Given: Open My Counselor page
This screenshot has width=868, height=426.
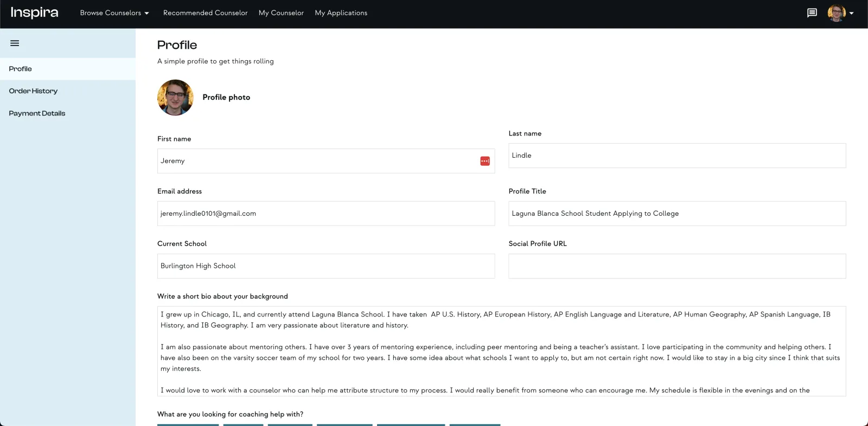Looking at the screenshot, I should pos(281,13).
